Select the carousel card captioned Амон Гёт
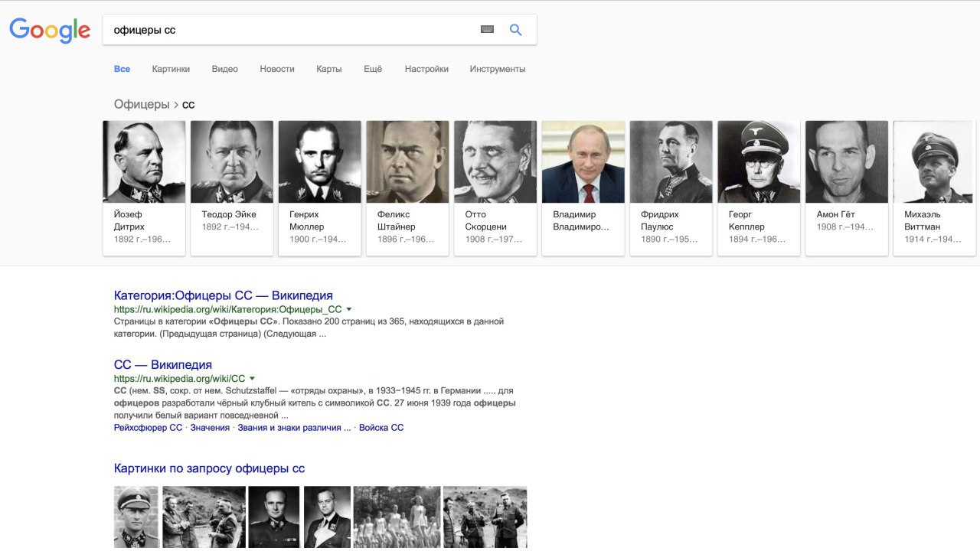The width and height of the screenshot is (980, 551). (847, 187)
